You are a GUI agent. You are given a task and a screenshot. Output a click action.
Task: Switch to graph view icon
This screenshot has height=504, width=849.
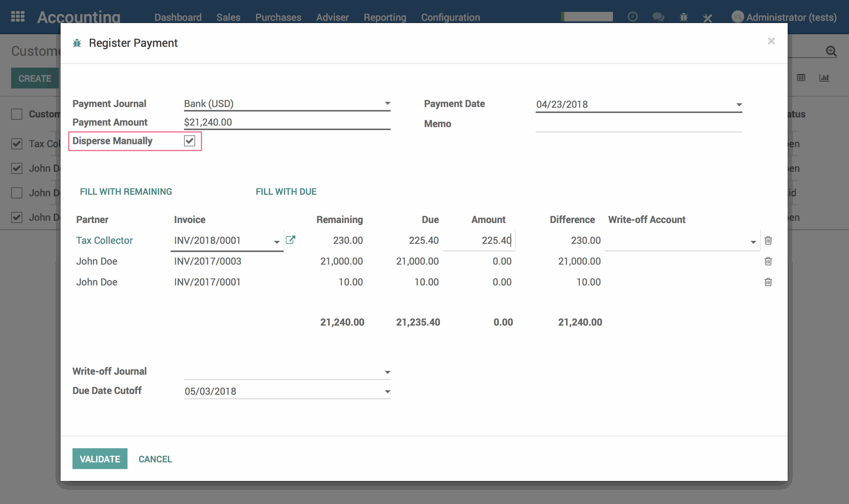point(824,78)
